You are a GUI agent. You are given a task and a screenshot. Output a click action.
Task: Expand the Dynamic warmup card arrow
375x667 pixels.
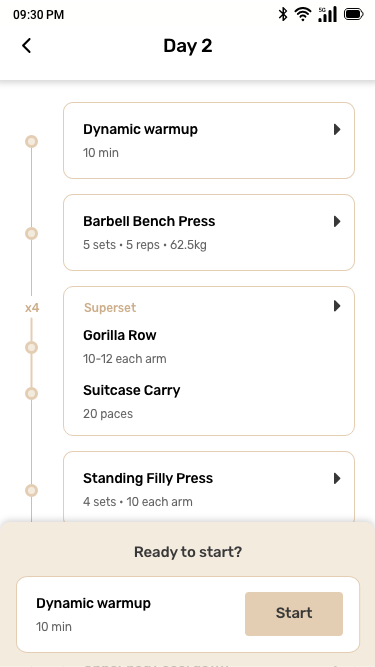click(337, 129)
